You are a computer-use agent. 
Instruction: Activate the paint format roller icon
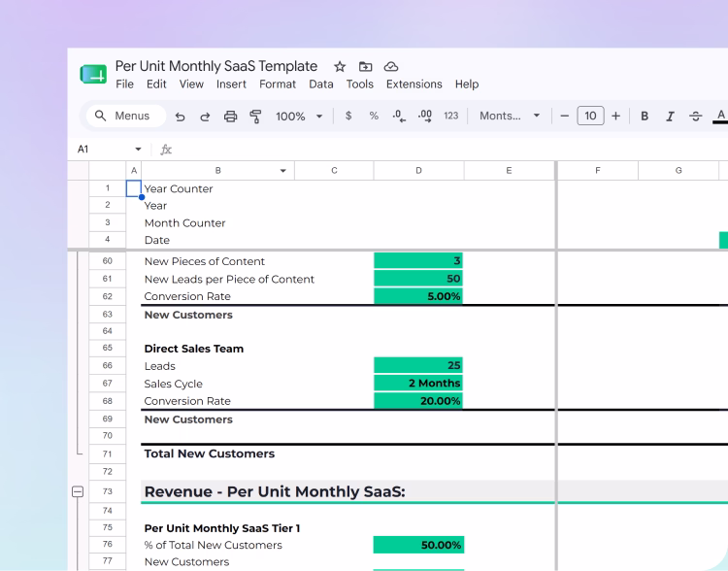click(255, 117)
